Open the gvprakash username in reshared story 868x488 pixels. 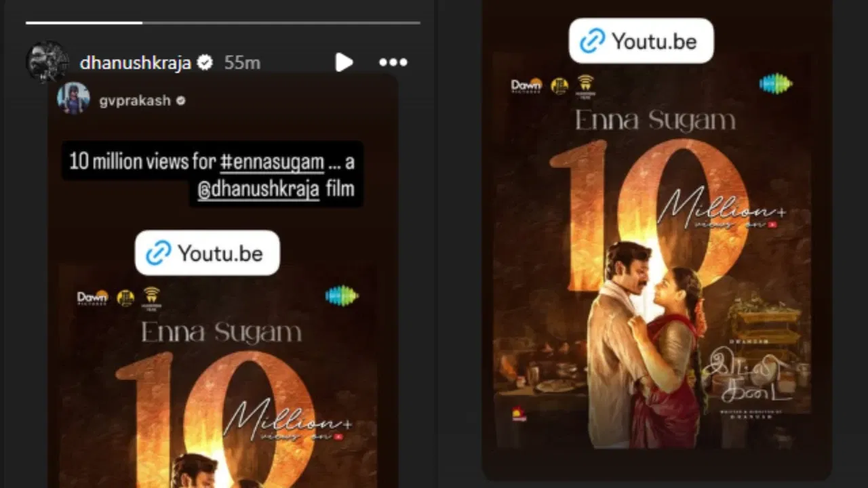(x=134, y=100)
